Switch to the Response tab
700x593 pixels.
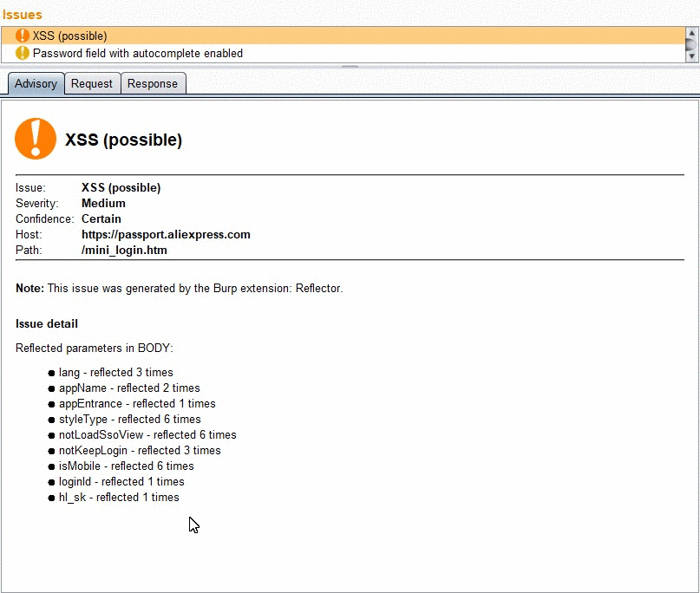point(153,83)
